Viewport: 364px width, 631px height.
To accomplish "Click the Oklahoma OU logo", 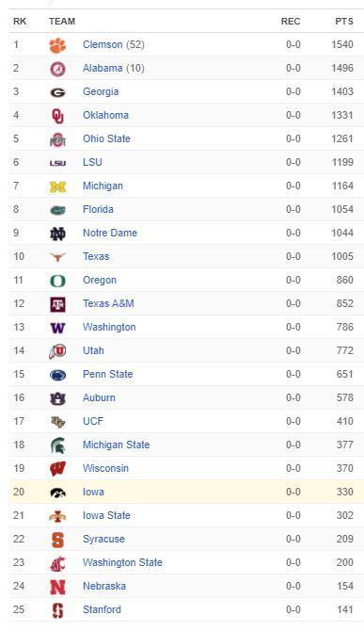I will 58,116.
